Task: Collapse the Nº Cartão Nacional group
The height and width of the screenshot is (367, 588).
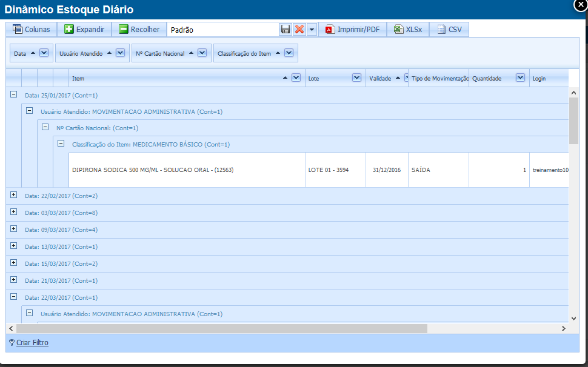Action: click(45, 127)
